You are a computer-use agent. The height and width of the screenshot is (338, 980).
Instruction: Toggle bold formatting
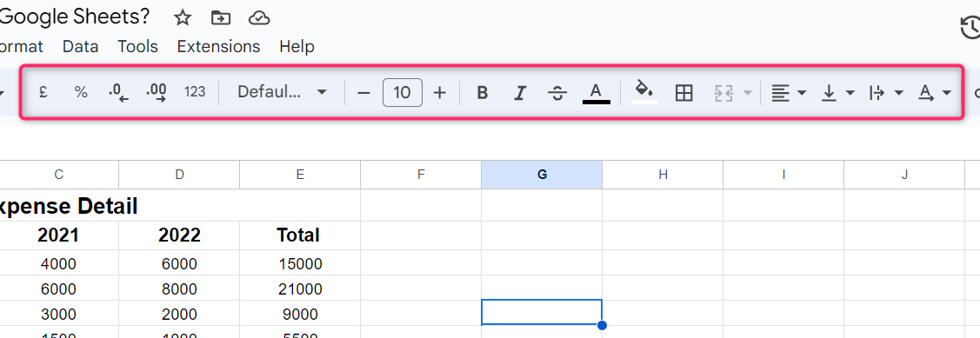482,93
